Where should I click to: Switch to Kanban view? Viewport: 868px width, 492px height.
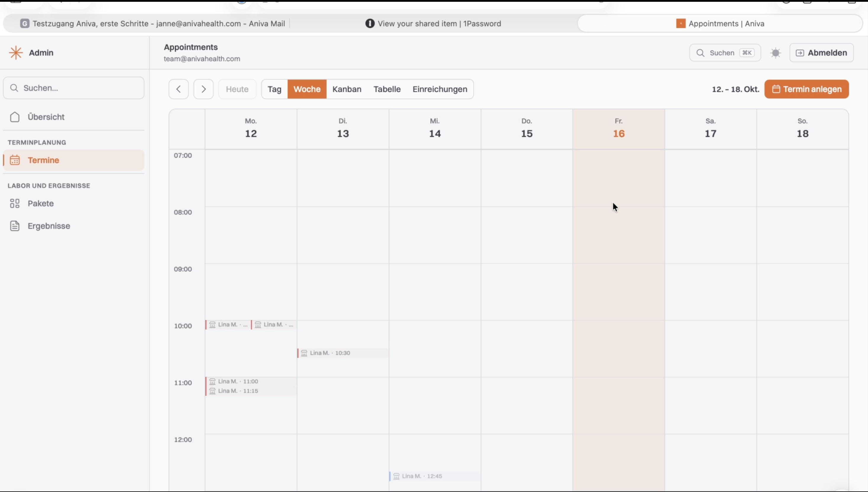pos(347,89)
